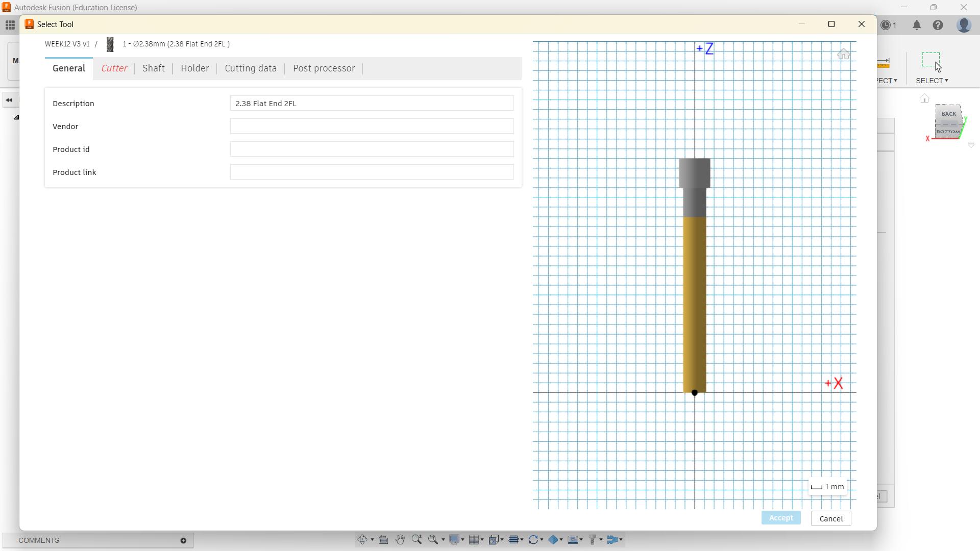Open the data panel grid icon

pos(10,25)
